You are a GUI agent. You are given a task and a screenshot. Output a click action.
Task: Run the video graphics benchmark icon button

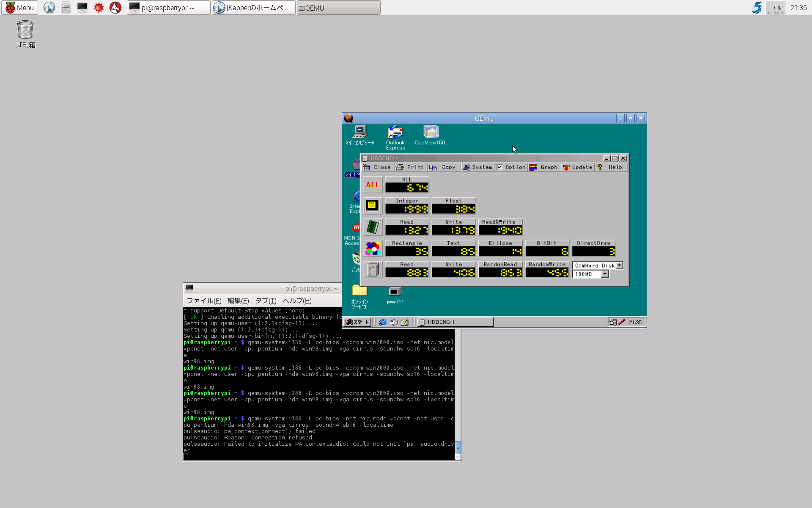click(x=373, y=248)
